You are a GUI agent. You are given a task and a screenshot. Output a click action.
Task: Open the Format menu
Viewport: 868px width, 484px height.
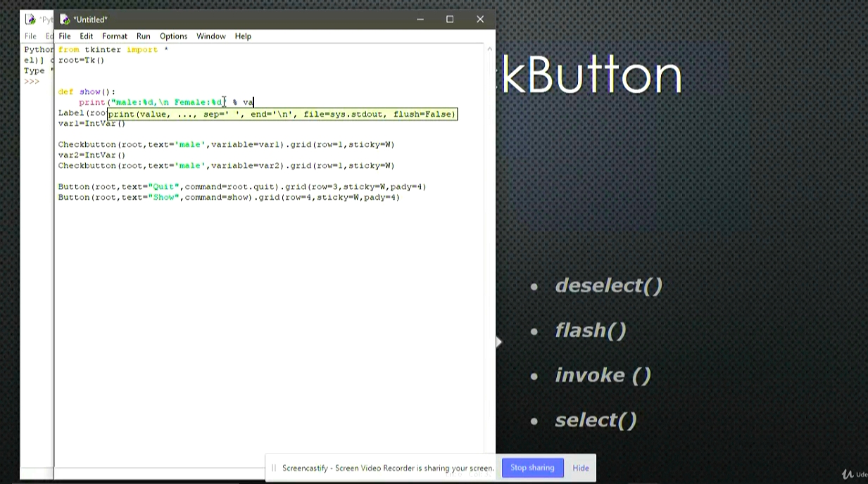(x=115, y=36)
